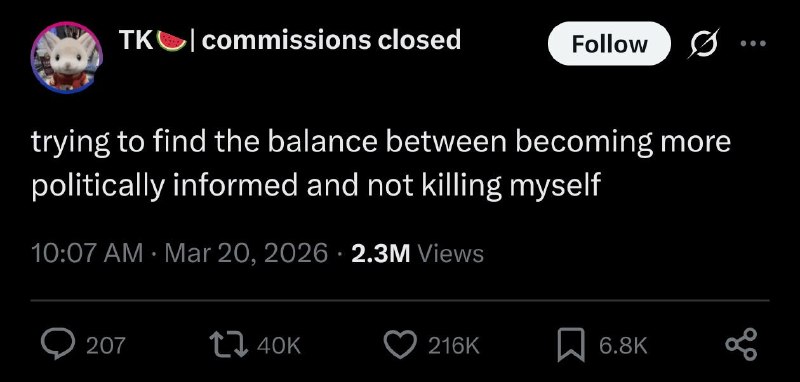
Task: Open the 10:07 AM timestamp link
Action: pos(87,253)
